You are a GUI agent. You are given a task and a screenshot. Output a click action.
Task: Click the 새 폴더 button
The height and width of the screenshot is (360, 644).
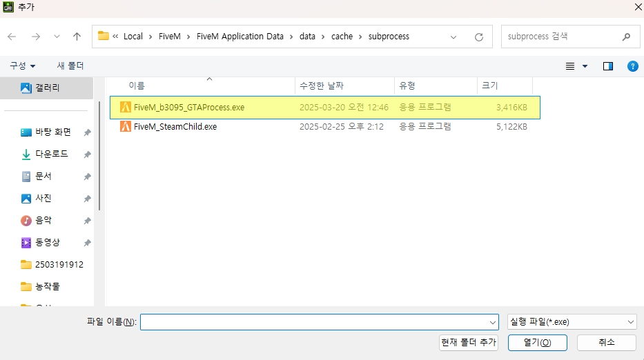[x=70, y=66]
